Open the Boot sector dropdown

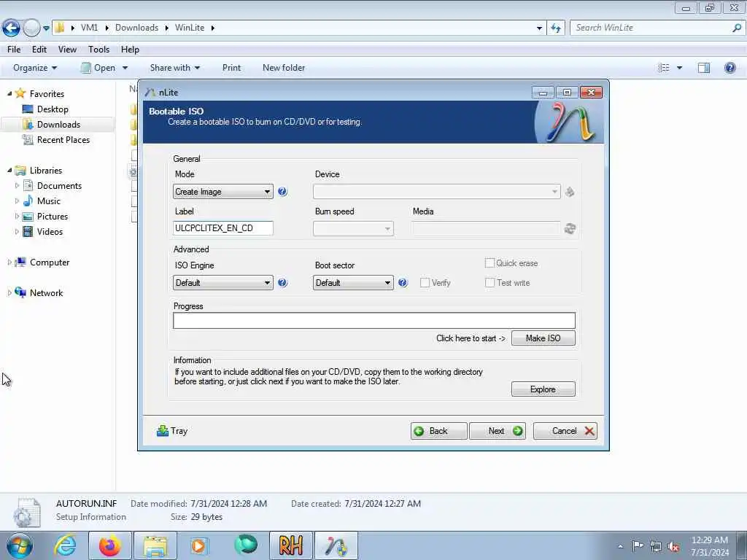tap(353, 282)
